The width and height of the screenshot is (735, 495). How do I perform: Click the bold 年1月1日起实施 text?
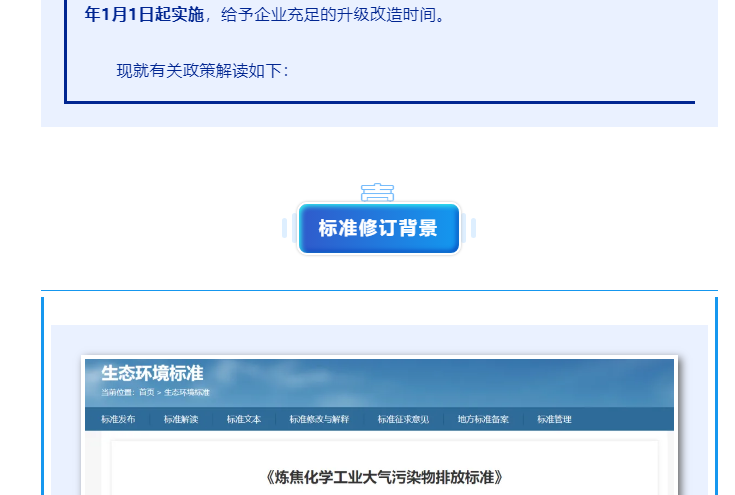tap(143, 15)
